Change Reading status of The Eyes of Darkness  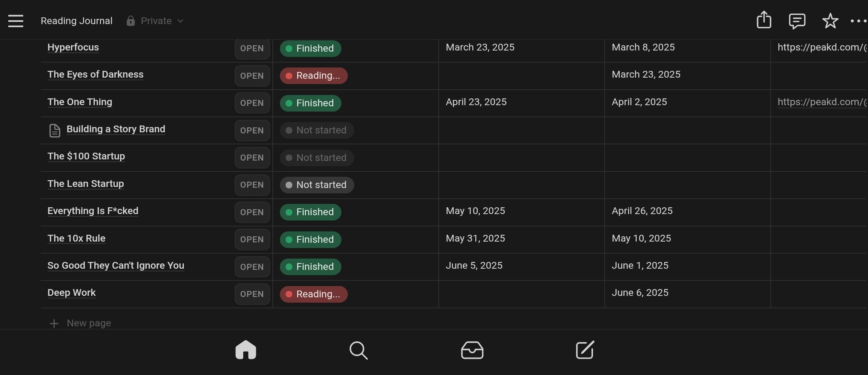pos(313,75)
